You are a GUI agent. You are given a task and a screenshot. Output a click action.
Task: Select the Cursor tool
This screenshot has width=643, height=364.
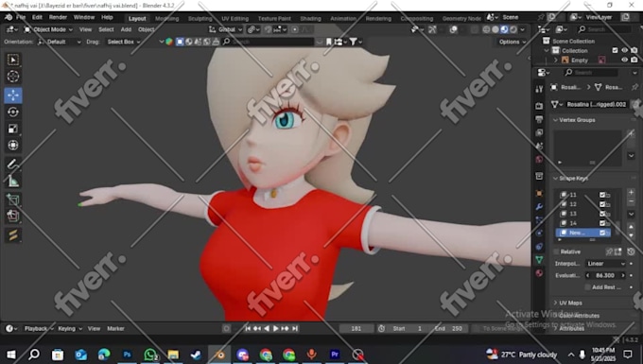click(x=13, y=77)
